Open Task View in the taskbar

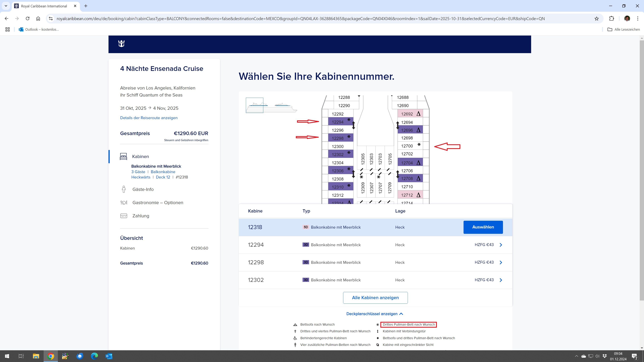(x=21, y=356)
